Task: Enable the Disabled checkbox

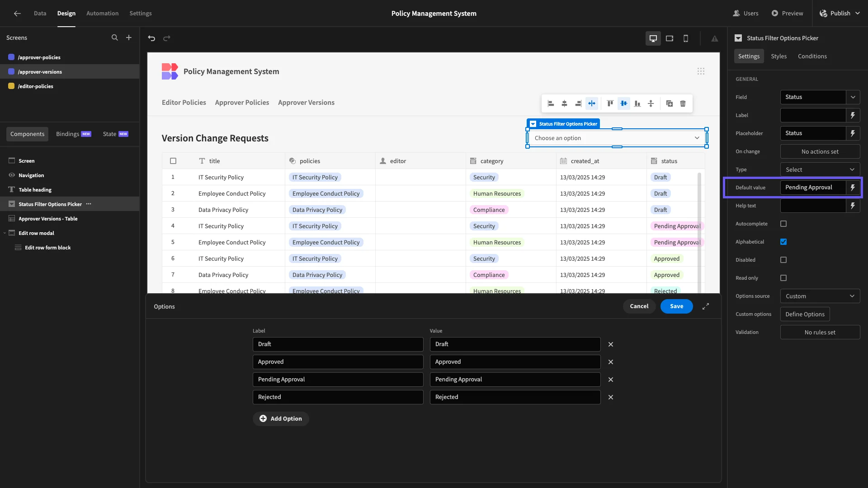Action: 783,260
